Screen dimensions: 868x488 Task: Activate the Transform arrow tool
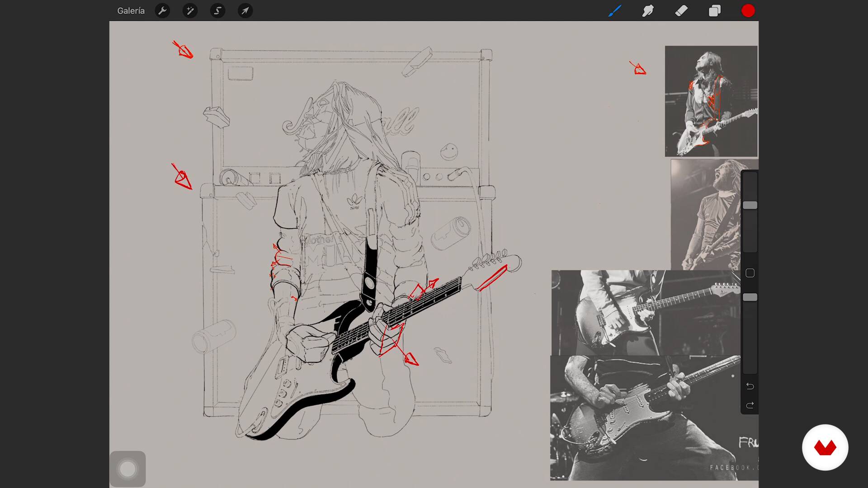[245, 10]
